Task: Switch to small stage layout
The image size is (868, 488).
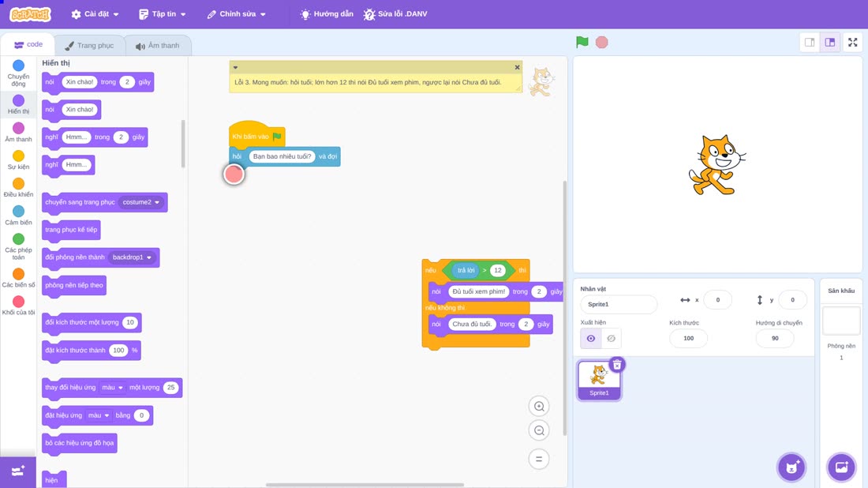Action: pos(810,42)
